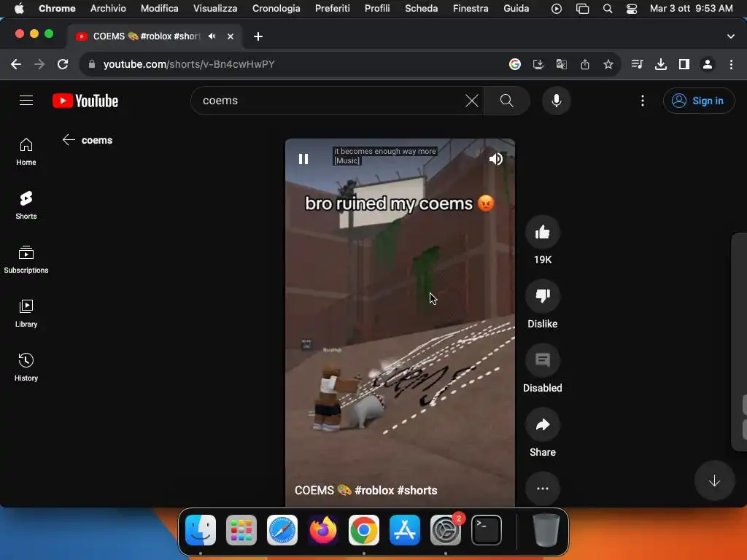This screenshot has height=560, width=747.
Task: Go to YouTube home via logo
Action: (x=85, y=101)
